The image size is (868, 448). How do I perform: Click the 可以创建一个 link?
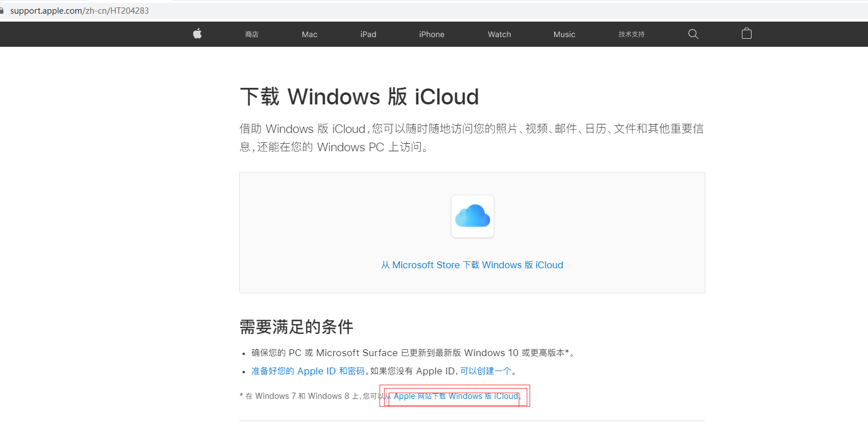point(486,371)
